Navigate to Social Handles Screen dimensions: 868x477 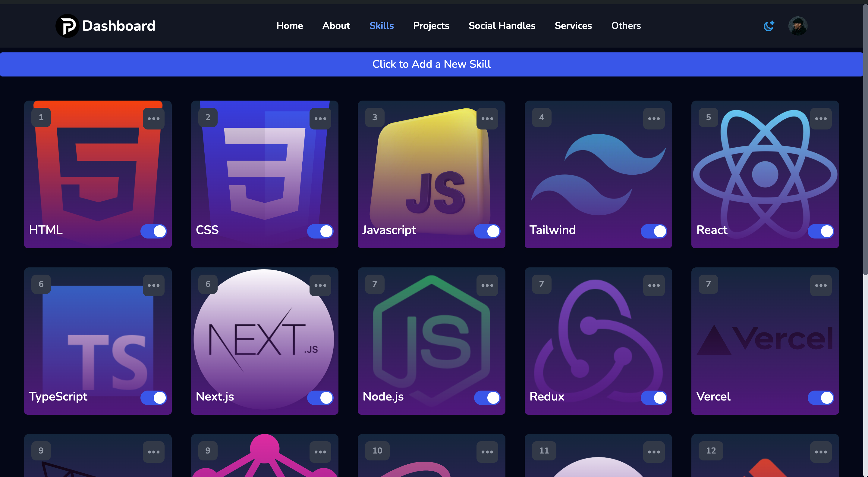502,26
